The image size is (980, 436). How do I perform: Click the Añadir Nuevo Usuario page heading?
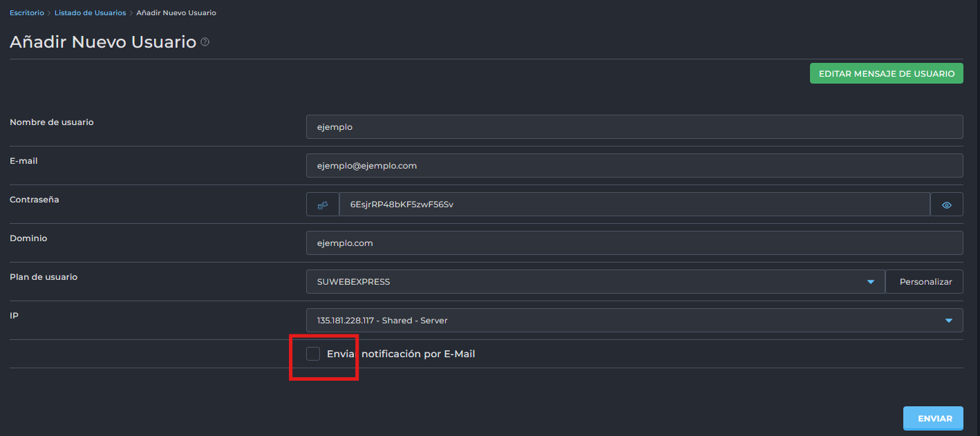pyautogui.click(x=103, y=42)
